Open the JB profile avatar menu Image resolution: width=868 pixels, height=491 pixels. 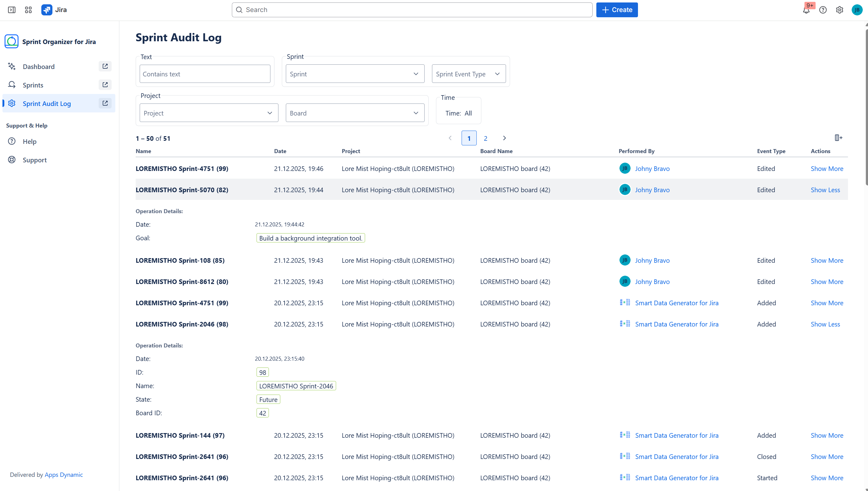[x=857, y=10]
